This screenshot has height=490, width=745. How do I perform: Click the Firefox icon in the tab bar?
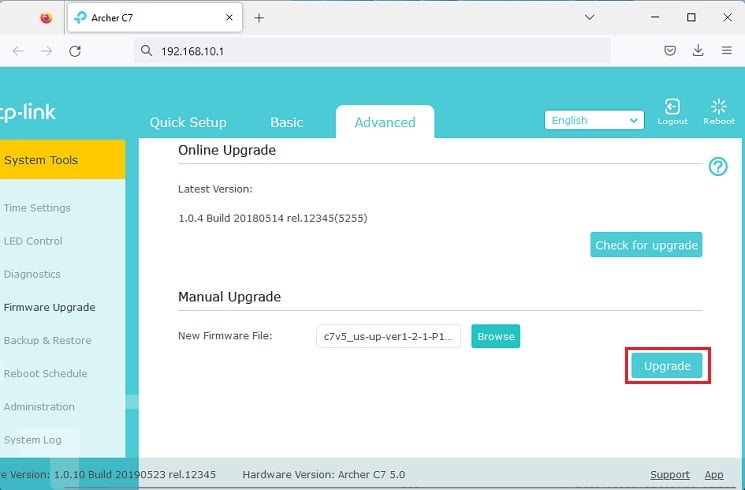46,18
